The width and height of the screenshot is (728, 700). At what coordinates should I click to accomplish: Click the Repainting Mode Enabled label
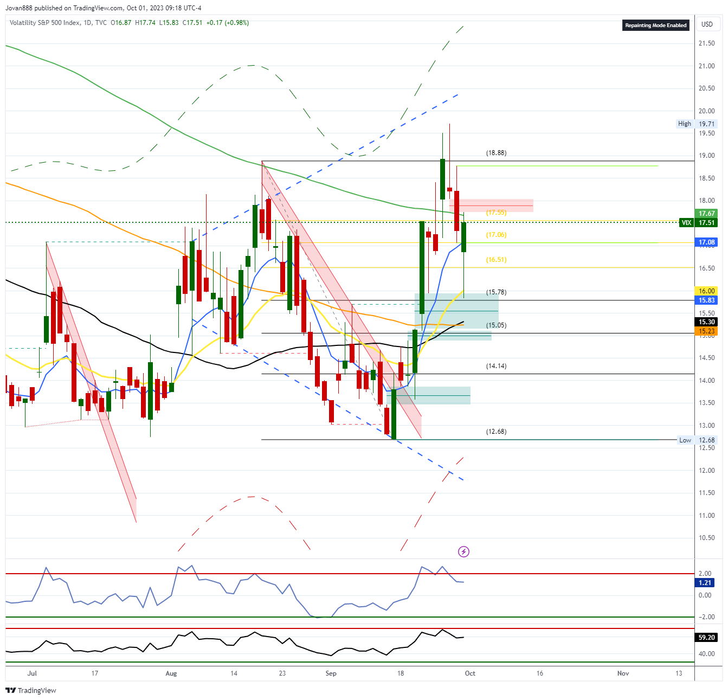pos(656,25)
